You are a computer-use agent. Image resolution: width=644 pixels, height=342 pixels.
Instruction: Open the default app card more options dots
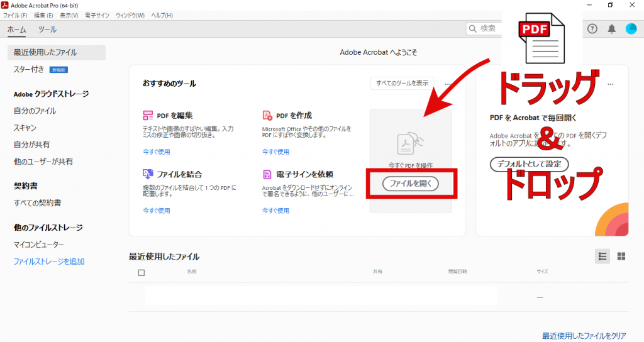pyautogui.click(x=610, y=84)
